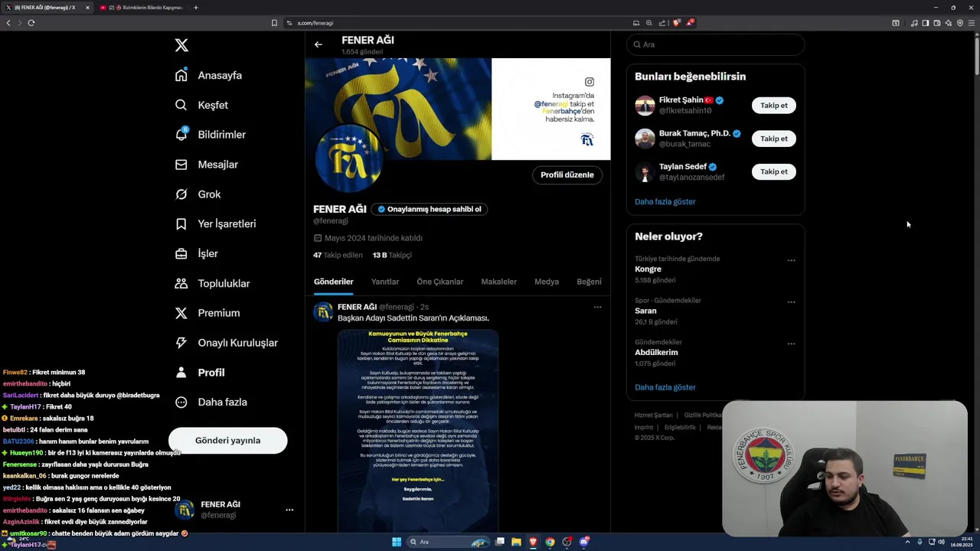Switch to Yanıtlar tab
This screenshot has width=980, height=551.
click(385, 282)
